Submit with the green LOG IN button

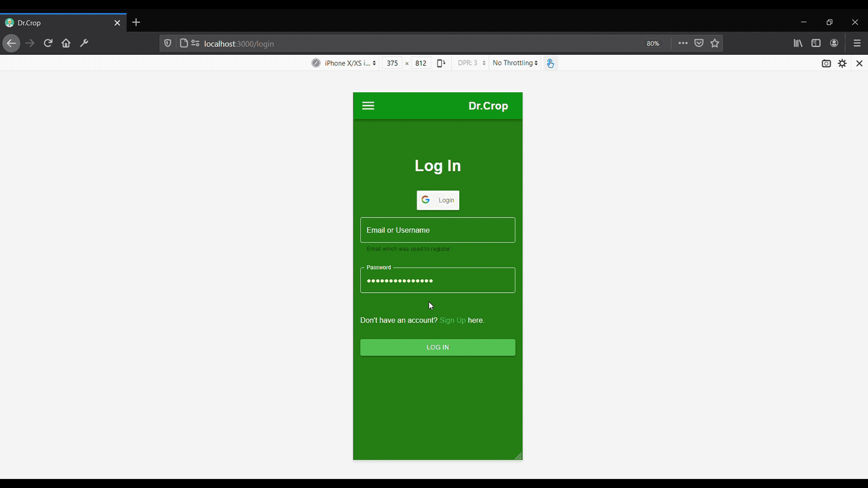point(438,348)
